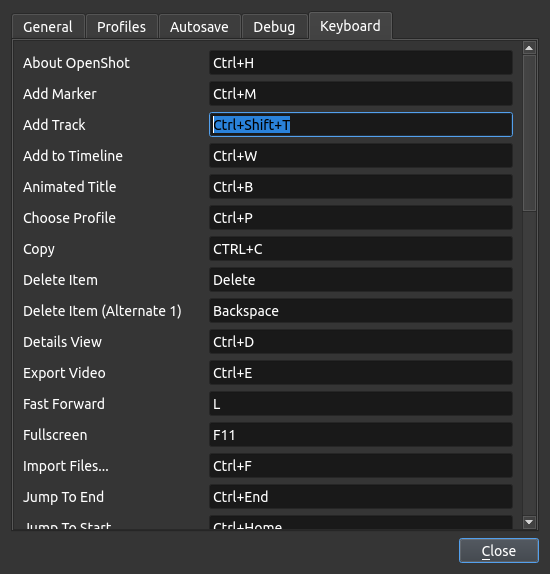Close the preferences dialog

point(499,551)
